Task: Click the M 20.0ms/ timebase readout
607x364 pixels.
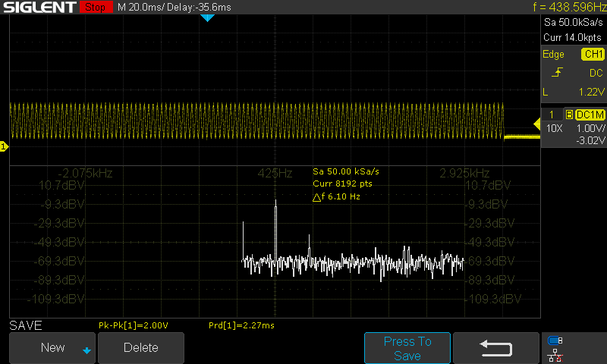Action: (x=141, y=8)
